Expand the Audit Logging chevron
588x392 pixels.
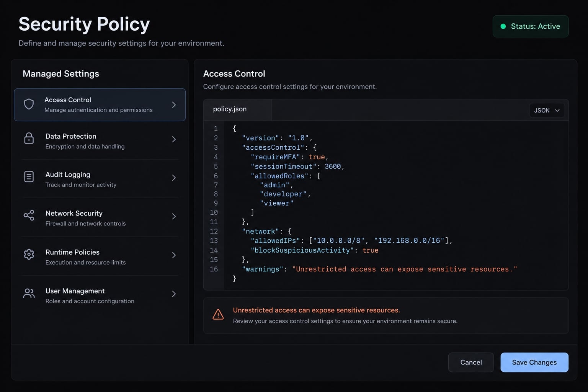174,178
